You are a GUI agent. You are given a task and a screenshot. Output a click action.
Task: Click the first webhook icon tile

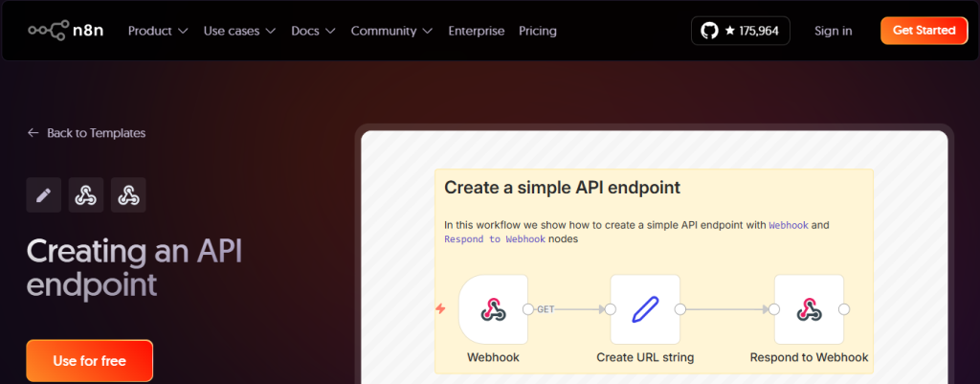(86, 195)
